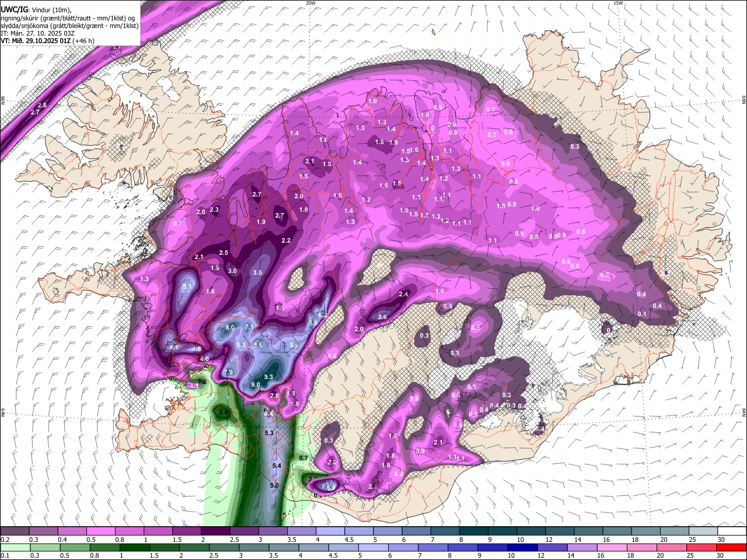Click the red 30 swatch in lower legend row

tap(732, 547)
